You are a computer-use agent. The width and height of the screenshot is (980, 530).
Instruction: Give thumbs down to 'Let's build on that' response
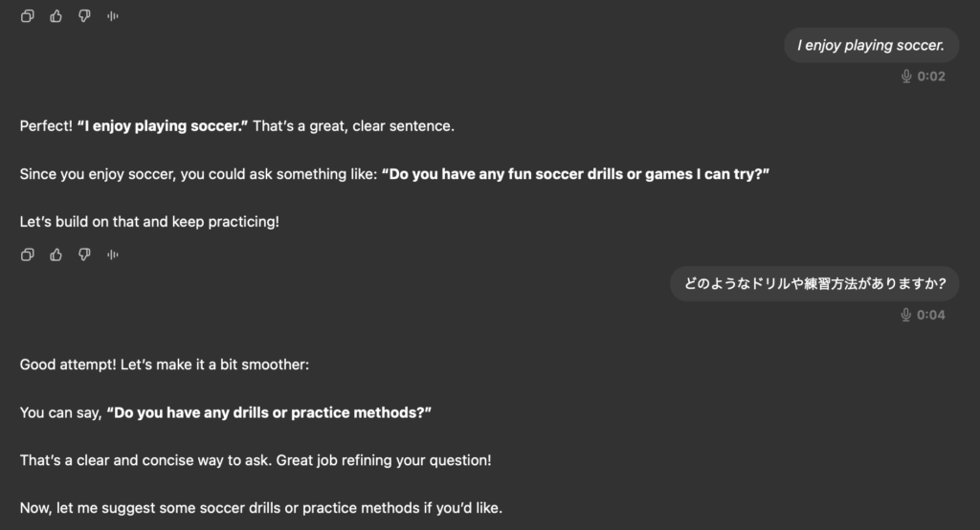[84, 254]
